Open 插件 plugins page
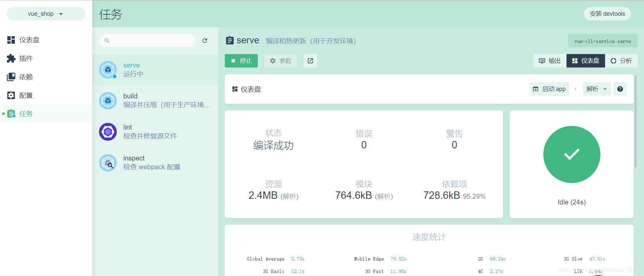 click(x=46, y=58)
